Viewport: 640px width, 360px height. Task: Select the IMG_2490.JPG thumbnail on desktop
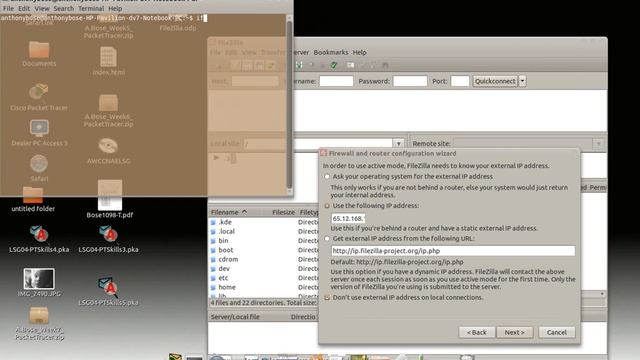[x=39, y=279]
